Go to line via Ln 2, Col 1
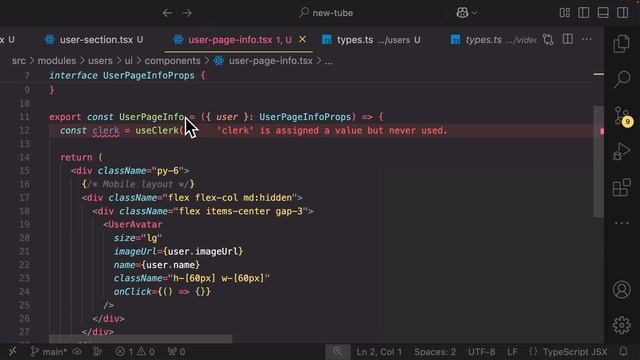This screenshot has height=360, width=640. pos(379,351)
